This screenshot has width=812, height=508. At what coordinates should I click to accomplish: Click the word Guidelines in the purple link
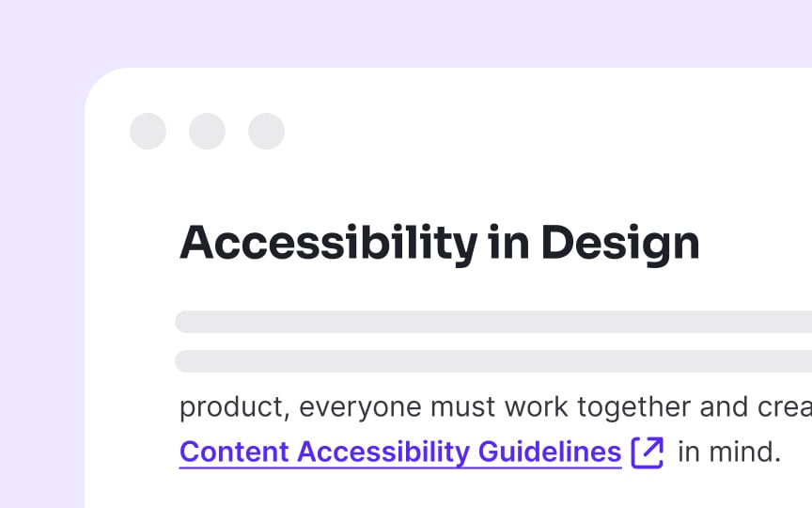(550, 452)
